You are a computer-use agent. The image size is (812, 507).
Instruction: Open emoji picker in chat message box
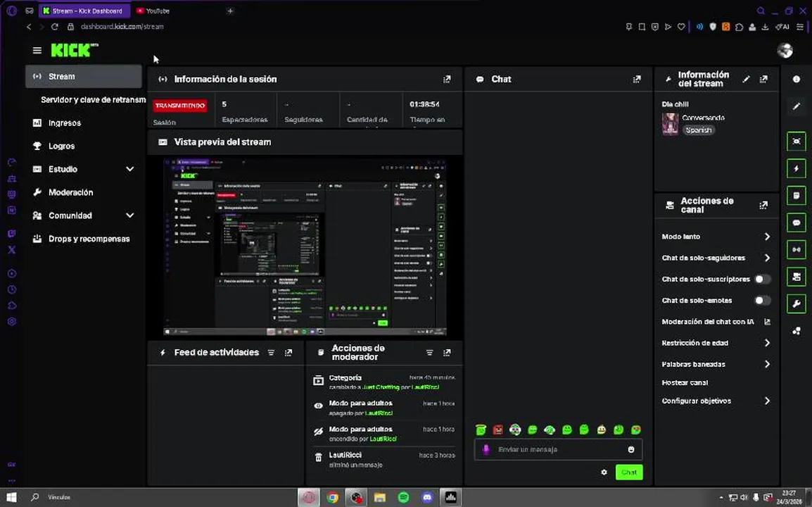coord(630,449)
